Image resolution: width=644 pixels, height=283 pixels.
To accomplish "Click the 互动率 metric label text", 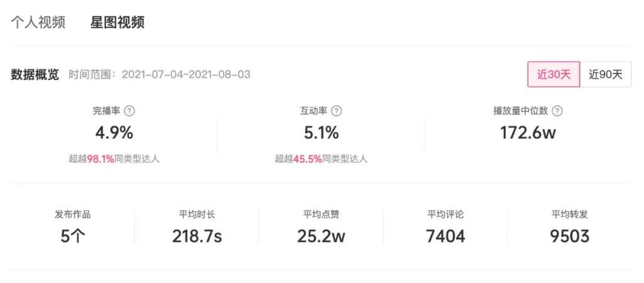I will pos(314,111).
